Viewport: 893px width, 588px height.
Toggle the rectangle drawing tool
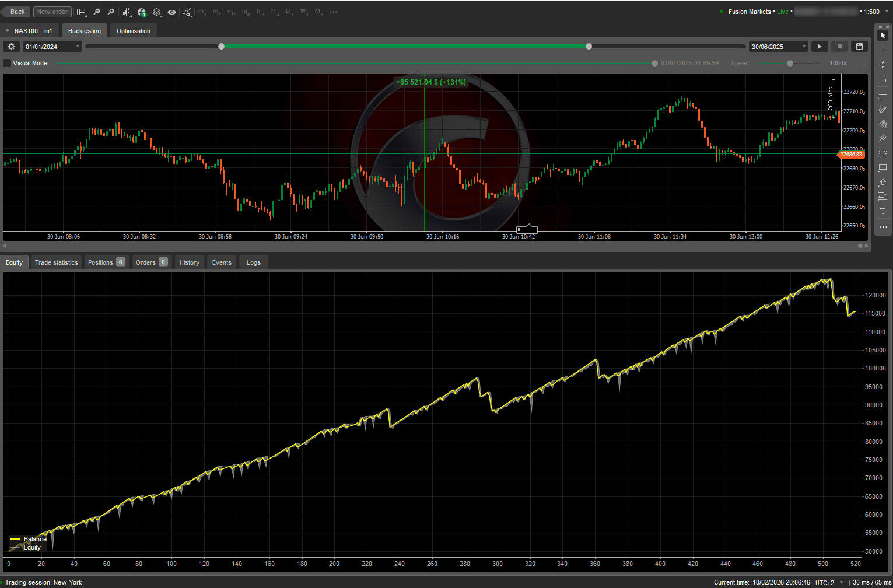click(883, 167)
